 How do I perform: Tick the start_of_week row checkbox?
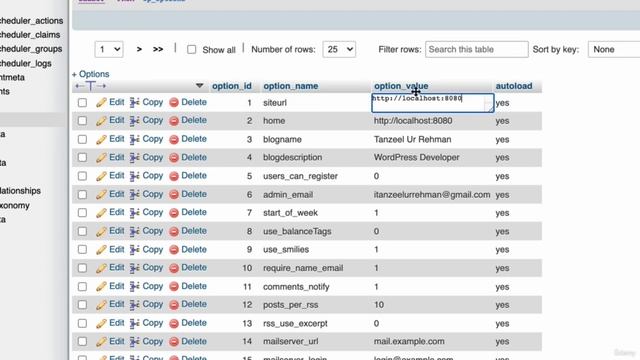point(82,213)
